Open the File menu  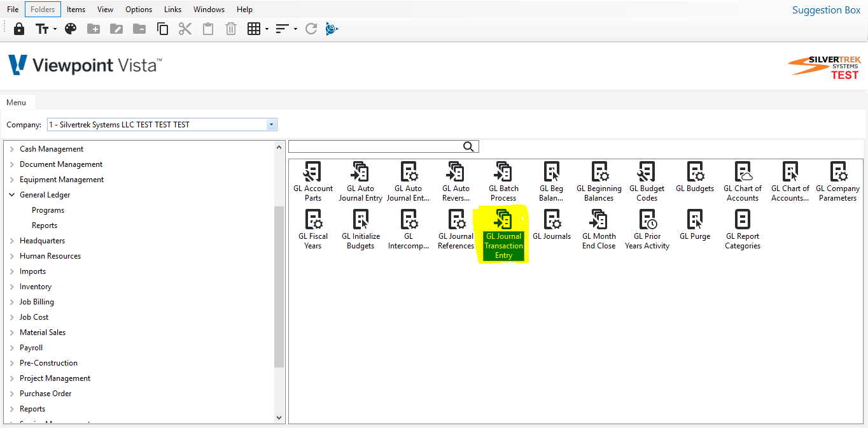(x=13, y=10)
